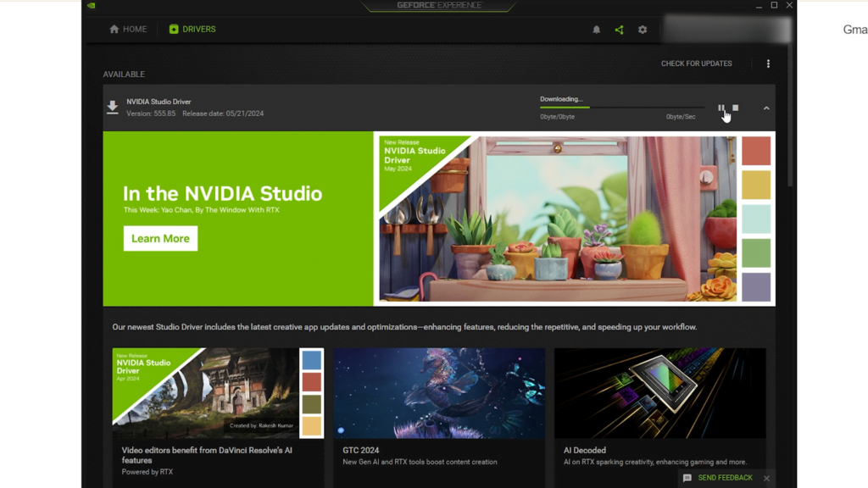868x488 pixels.
Task: Click the 'Downloading...' status text
Action: tap(561, 99)
